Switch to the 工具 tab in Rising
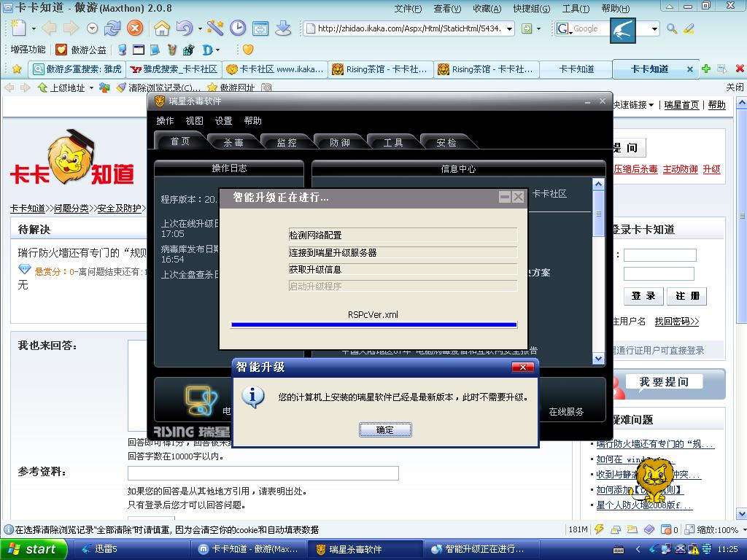This screenshot has height=560, width=747. [393, 142]
